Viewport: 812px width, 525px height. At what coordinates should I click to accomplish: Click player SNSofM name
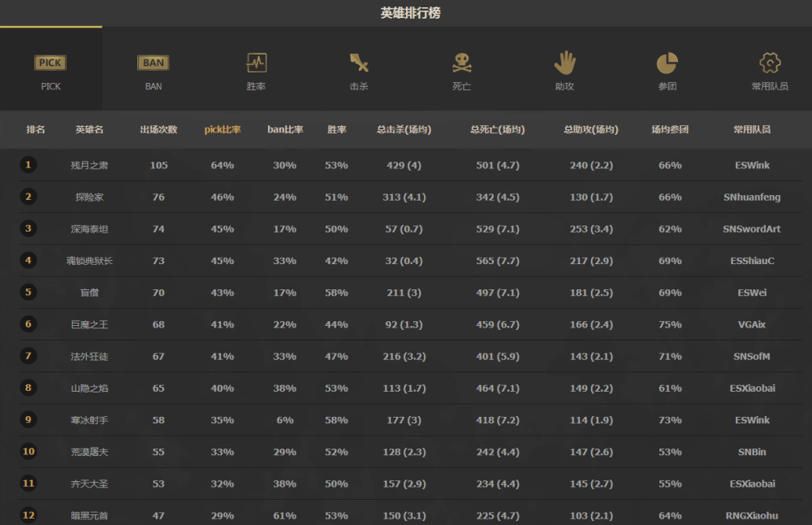752,357
